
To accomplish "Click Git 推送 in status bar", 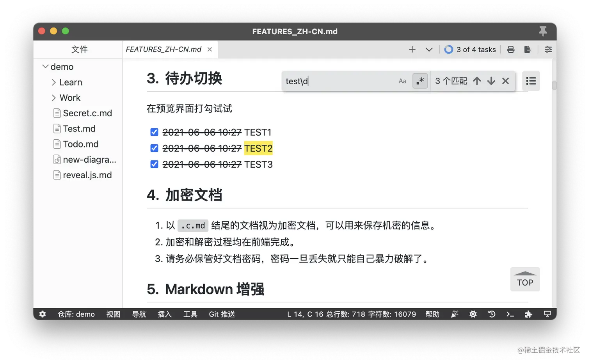I will click(222, 314).
